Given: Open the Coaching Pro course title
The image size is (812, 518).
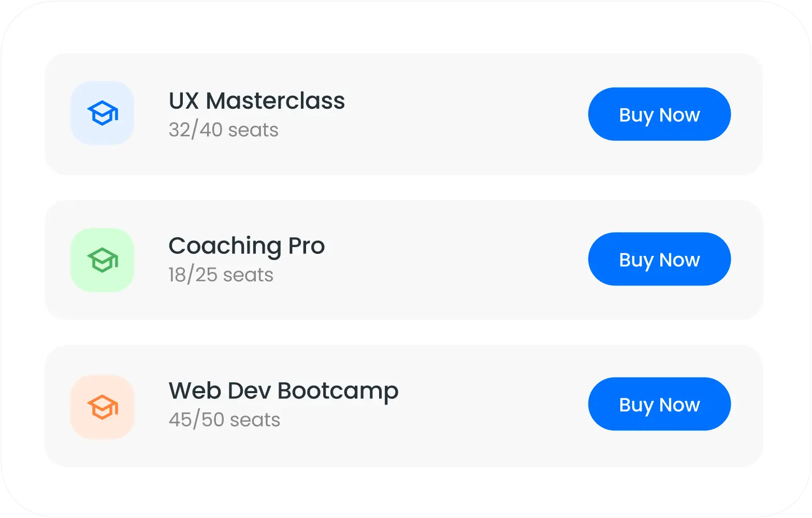Looking at the screenshot, I should point(247,246).
